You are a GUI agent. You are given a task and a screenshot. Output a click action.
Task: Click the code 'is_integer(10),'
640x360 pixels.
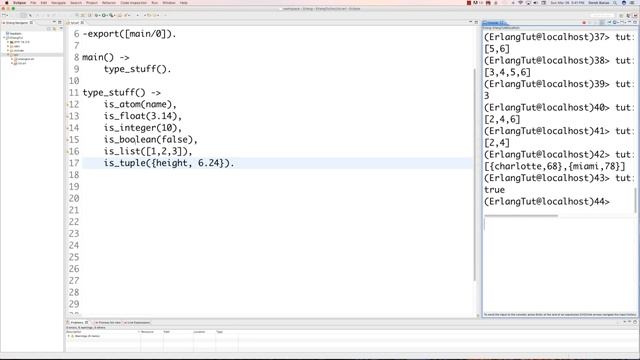(142, 128)
